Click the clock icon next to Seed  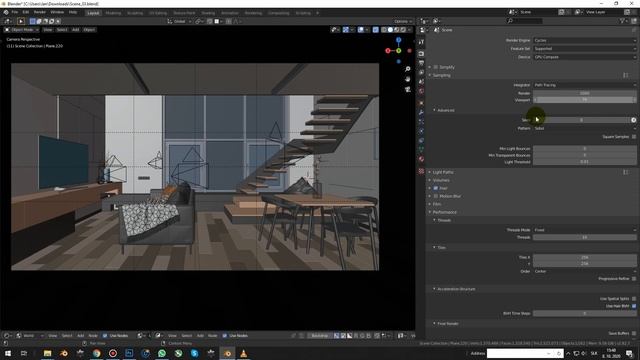click(633, 120)
